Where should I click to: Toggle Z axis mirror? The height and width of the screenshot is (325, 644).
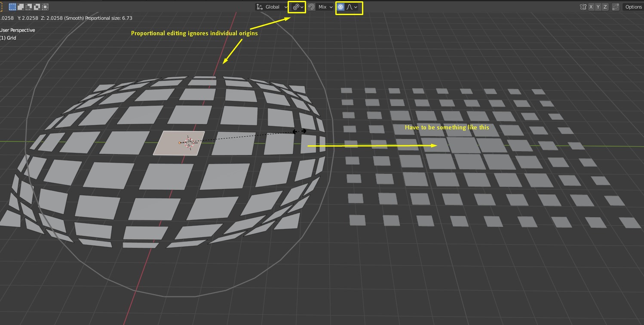(x=605, y=7)
